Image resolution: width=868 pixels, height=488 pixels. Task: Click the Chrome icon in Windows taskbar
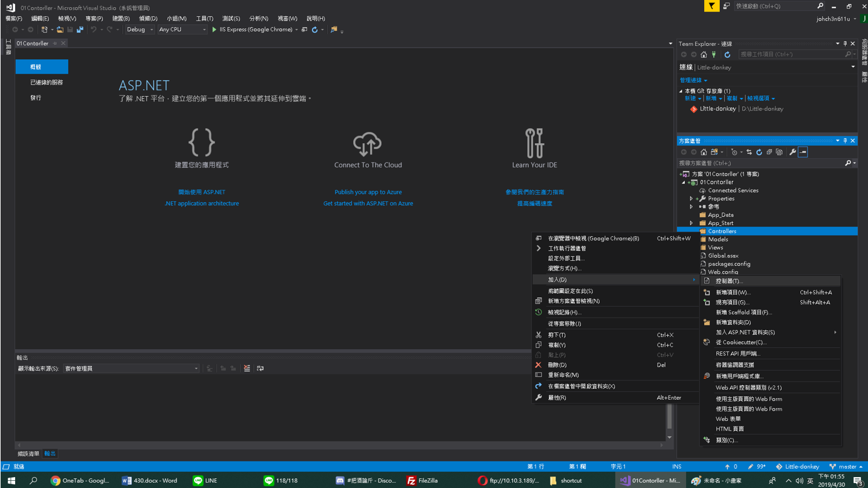(x=55, y=481)
